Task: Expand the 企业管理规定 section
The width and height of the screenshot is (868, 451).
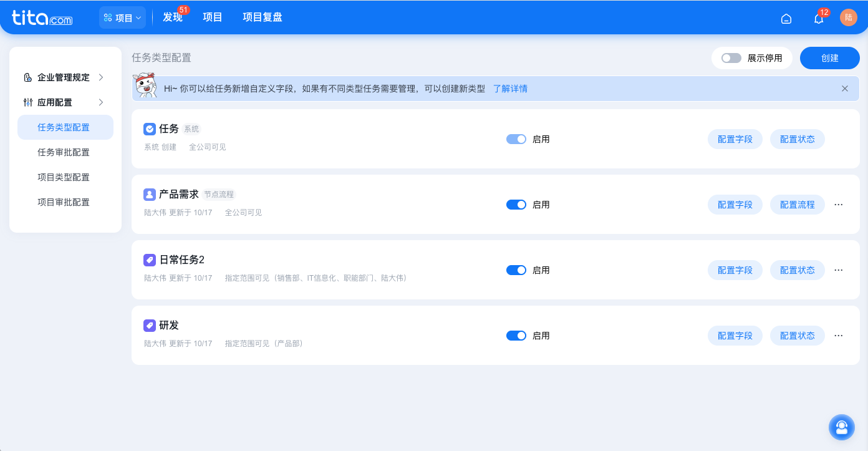Action: click(64, 77)
